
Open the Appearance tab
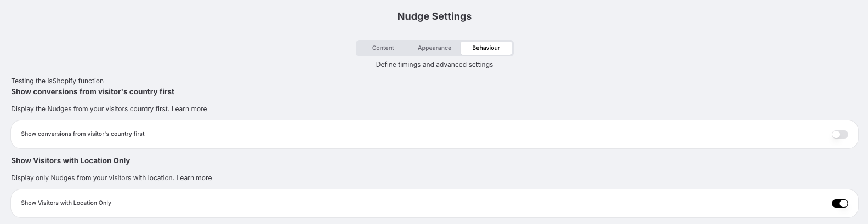[434, 48]
